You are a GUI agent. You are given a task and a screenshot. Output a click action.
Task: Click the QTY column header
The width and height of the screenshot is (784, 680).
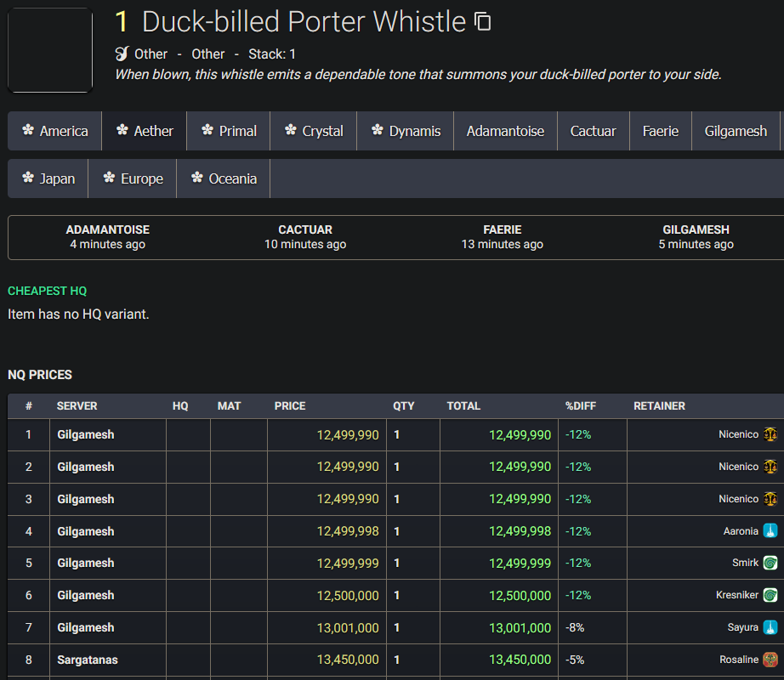[404, 405]
